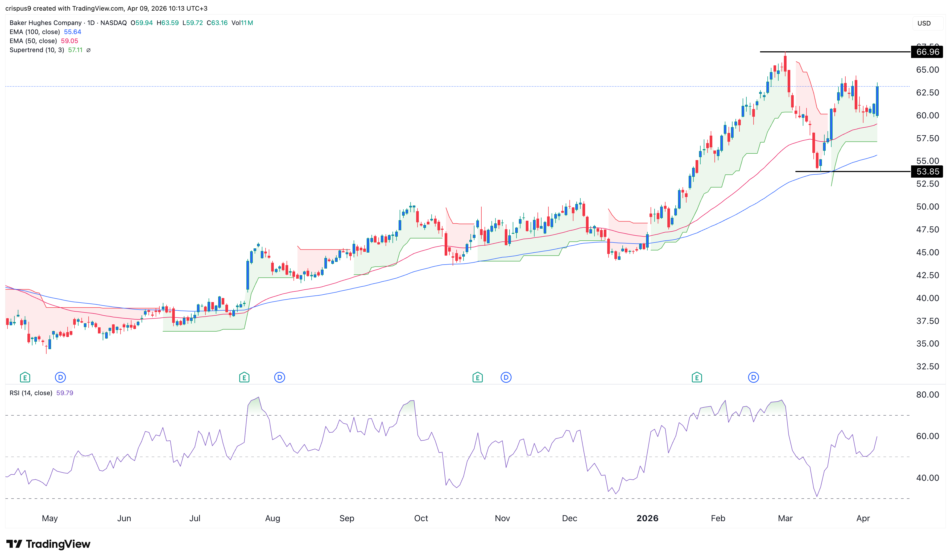951x560 pixels.
Task: Click the dividend marker before March
Action: pos(753,377)
